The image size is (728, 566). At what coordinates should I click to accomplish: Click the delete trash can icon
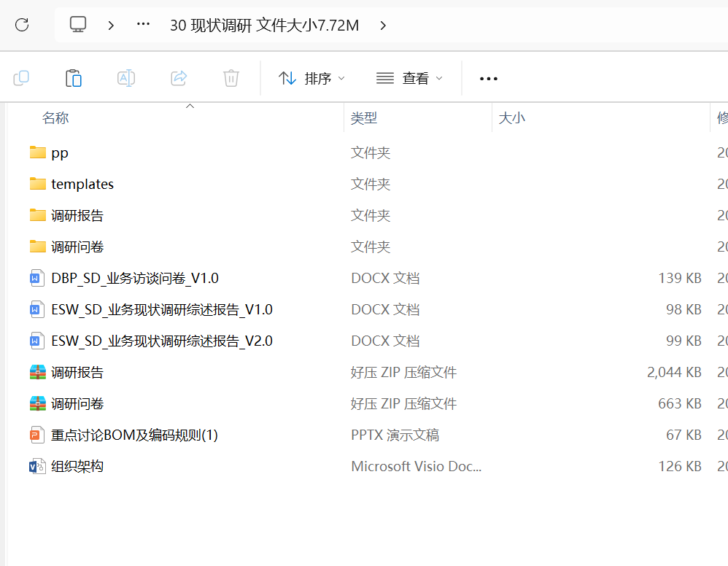coord(231,78)
